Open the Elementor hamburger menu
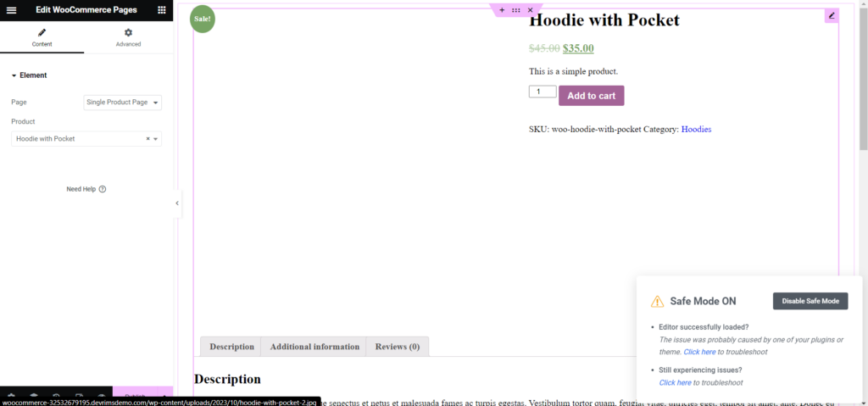868x406 pixels. click(11, 10)
